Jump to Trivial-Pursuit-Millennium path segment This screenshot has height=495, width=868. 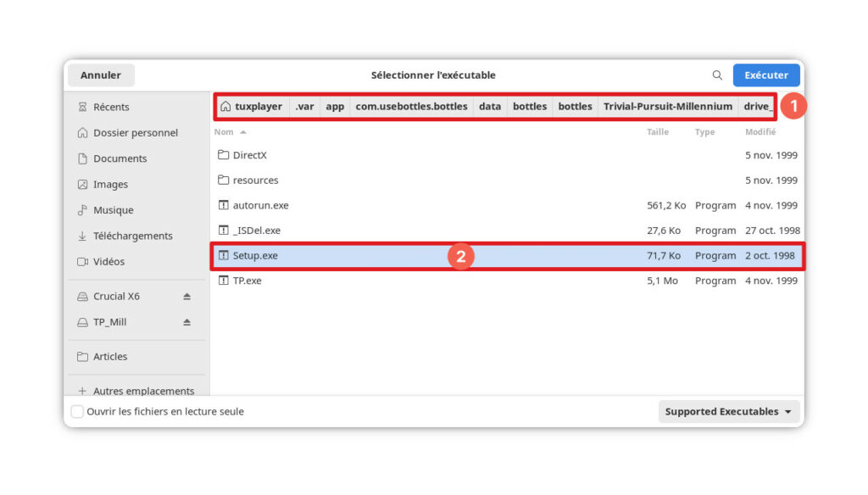667,107
